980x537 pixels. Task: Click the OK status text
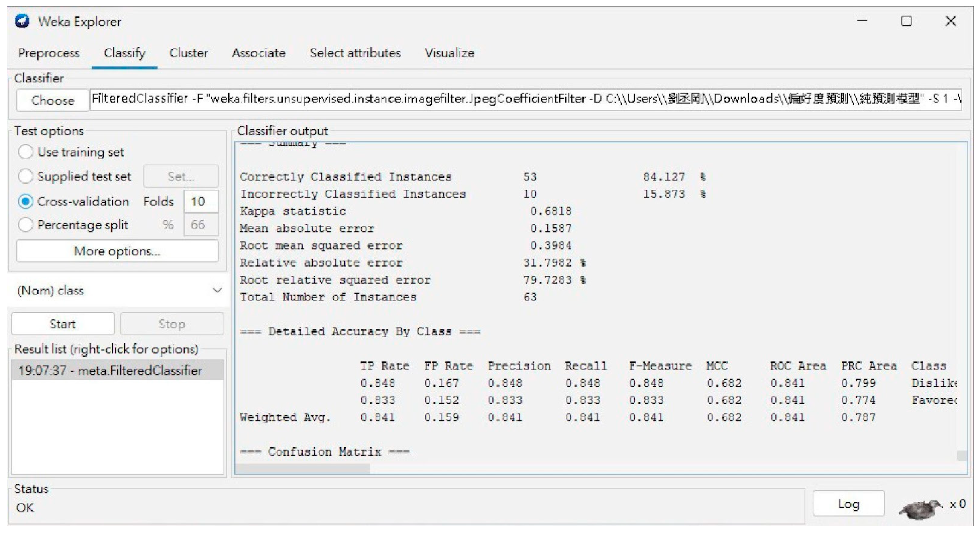pyautogui.click(x=25, y=508)
